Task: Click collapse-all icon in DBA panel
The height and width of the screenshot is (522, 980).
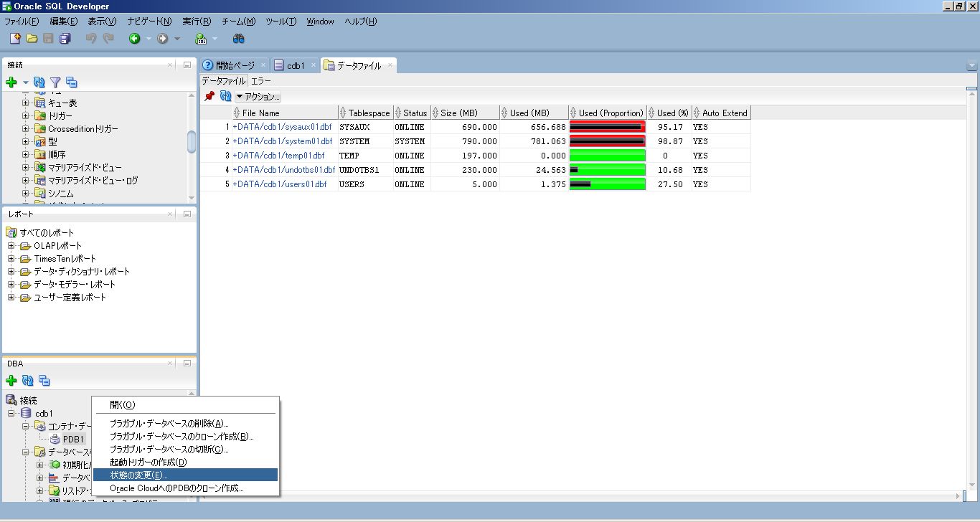Action: [x=44, y=381]
